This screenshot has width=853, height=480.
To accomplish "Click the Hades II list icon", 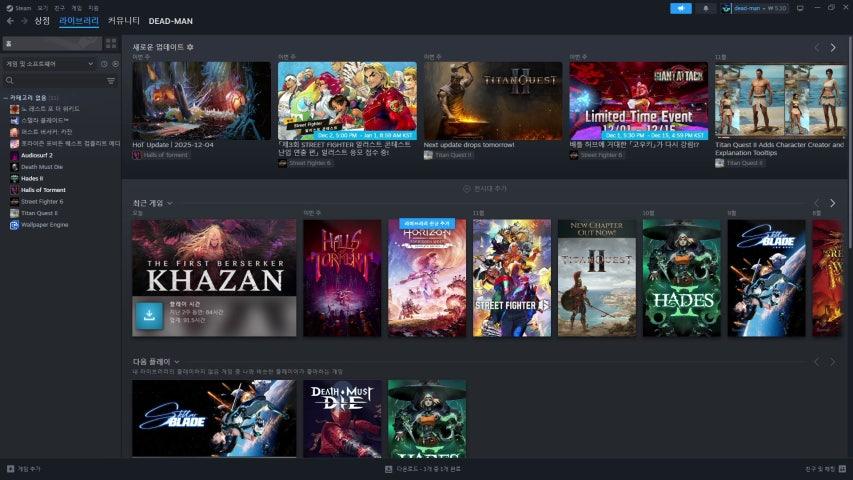I will 15,179.
